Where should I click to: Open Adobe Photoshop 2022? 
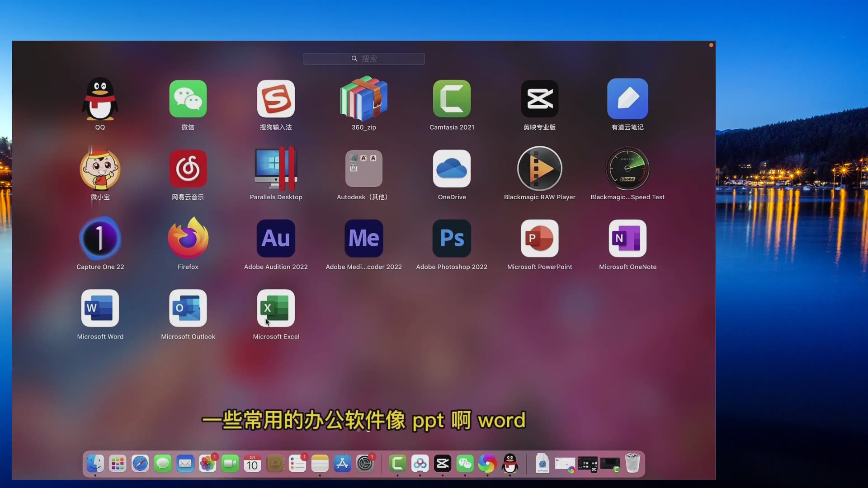coord(452,238)
